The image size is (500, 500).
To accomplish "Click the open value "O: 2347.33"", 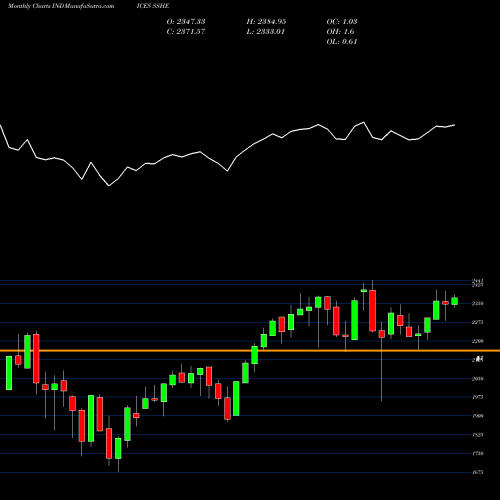I will 186,22.
